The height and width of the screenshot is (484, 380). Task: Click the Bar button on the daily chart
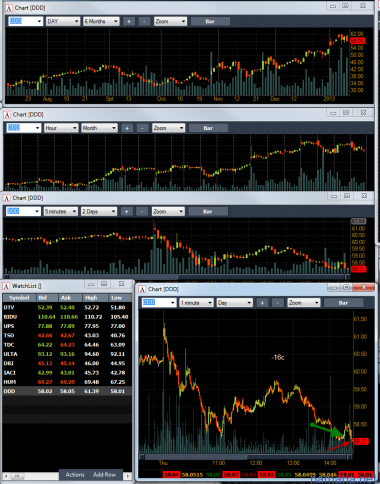210,21
